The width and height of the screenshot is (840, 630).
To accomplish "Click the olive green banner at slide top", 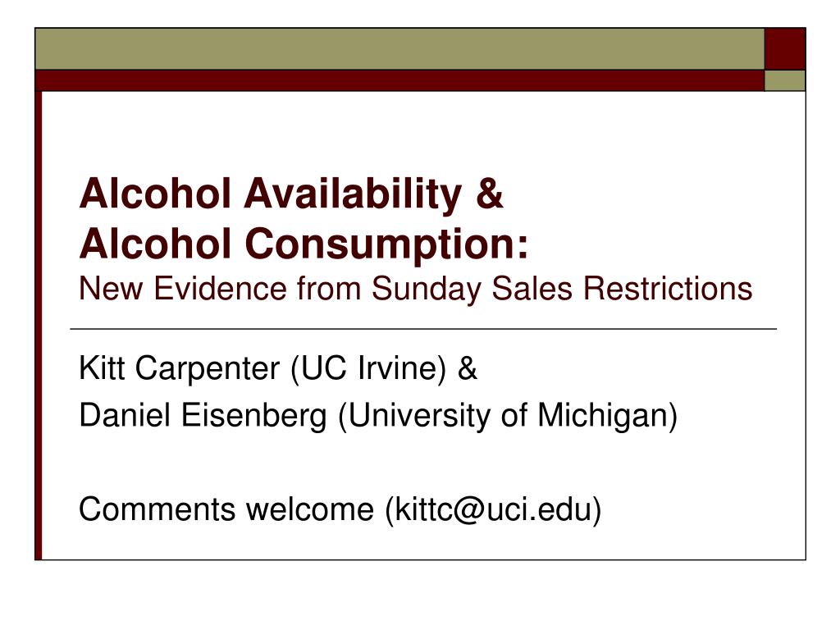I will pyautogui.click(x=399, y=48).
